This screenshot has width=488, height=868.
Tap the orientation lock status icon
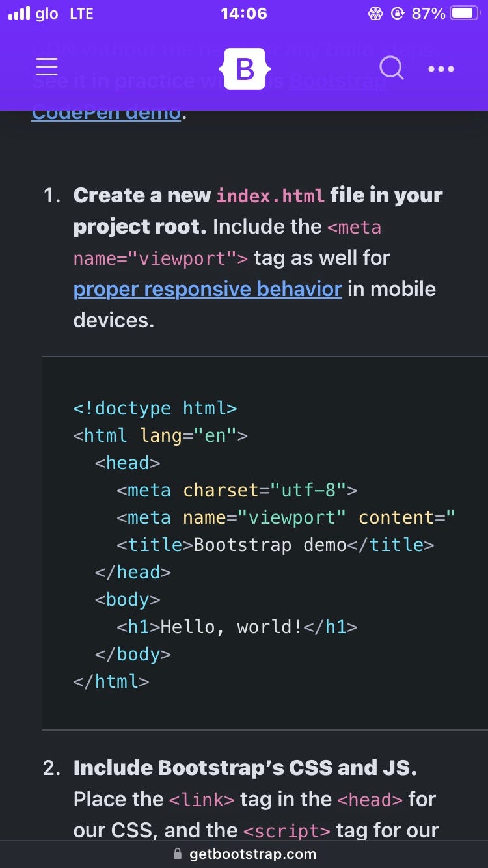pos(398,13)
